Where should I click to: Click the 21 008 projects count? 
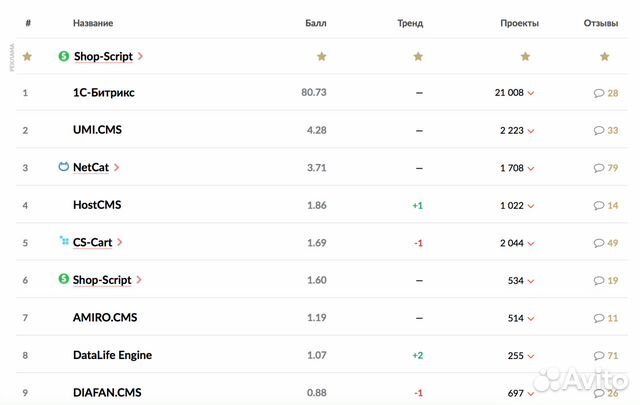(509, 93)
